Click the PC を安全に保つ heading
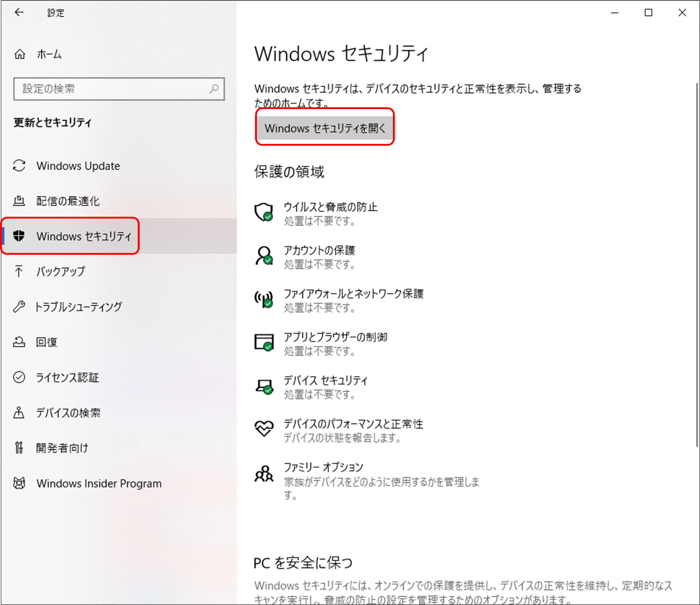The image size is (700, 605). (303, 563)
